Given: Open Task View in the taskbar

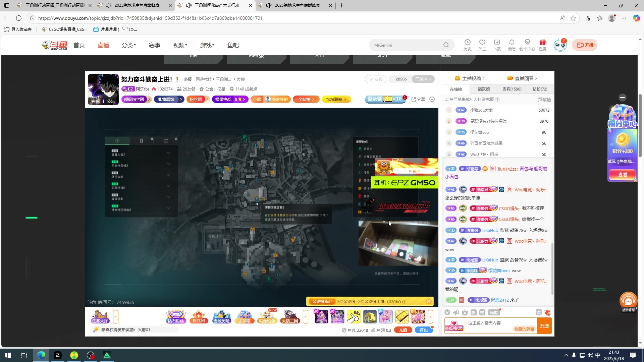Looking at the screenshot, I should 24,355.
